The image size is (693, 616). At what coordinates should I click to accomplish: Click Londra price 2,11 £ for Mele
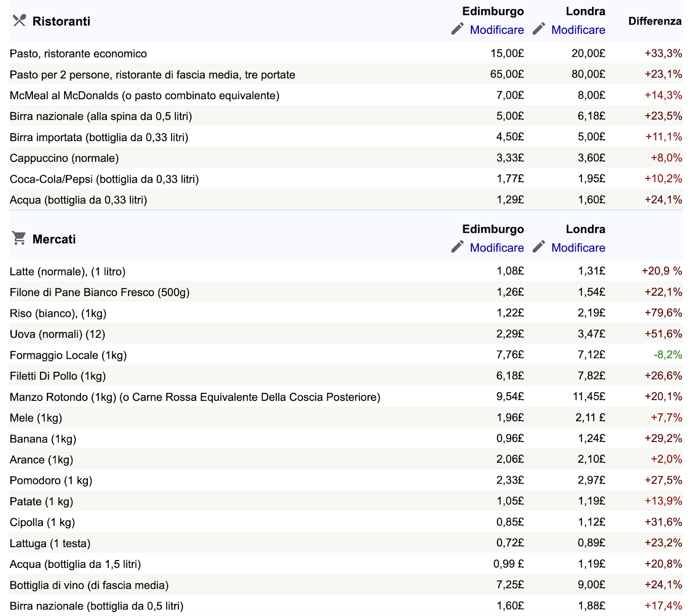[x=590, y=418]
